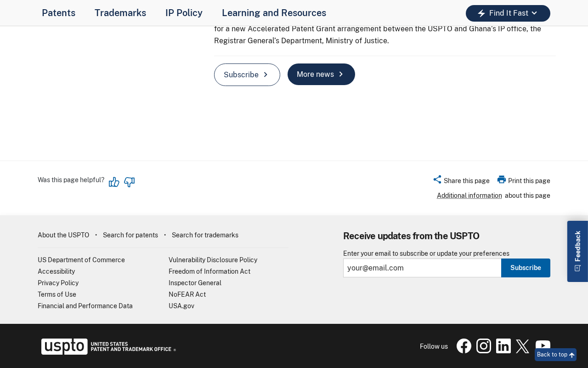
Task: Click the email address input field
Action: pyautogui.click(x=422, y=268)
